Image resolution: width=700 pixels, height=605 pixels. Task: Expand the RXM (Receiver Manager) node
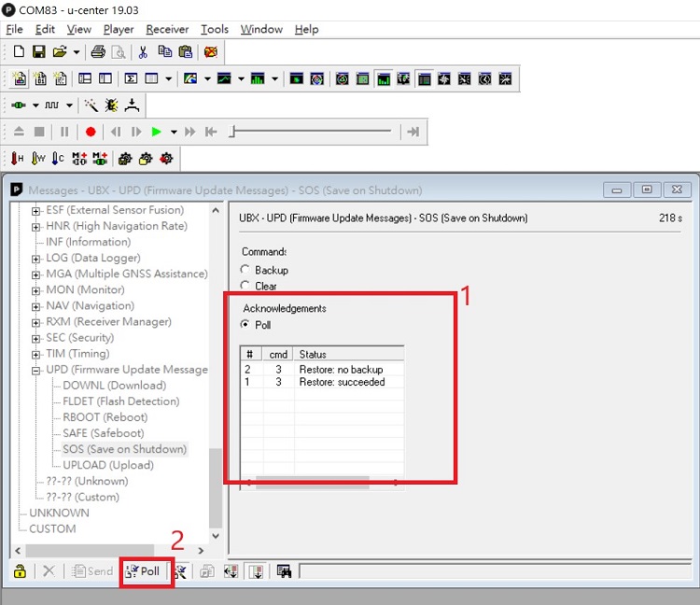35,323
